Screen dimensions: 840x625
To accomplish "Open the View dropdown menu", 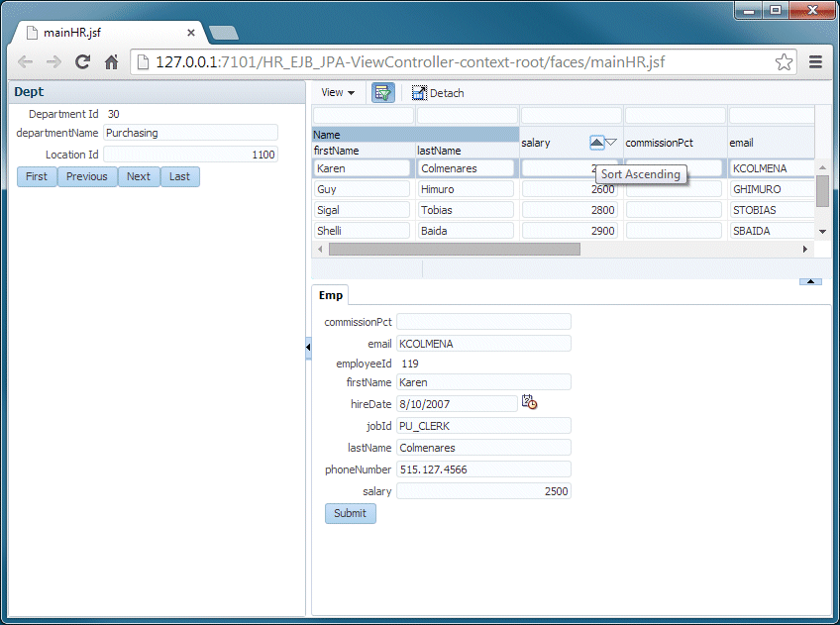I will point(338,93).
